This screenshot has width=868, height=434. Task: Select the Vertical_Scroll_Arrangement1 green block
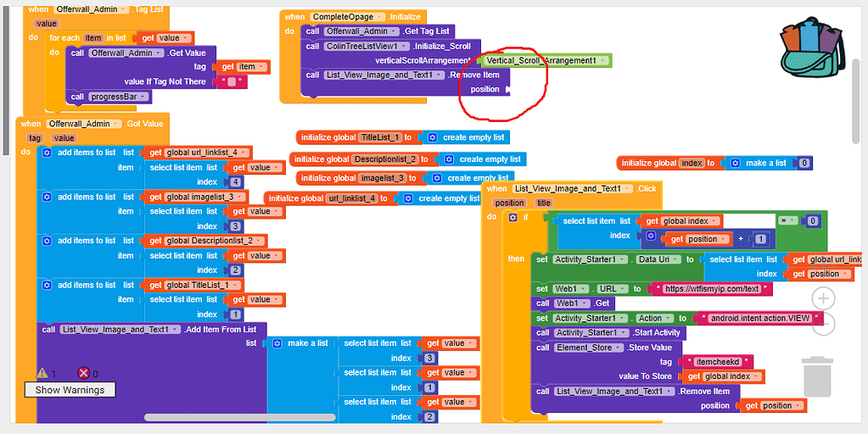[545, 60]
